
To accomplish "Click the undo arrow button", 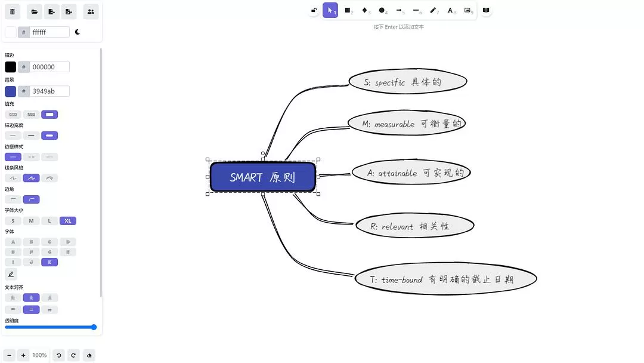I will coord(58,355).
